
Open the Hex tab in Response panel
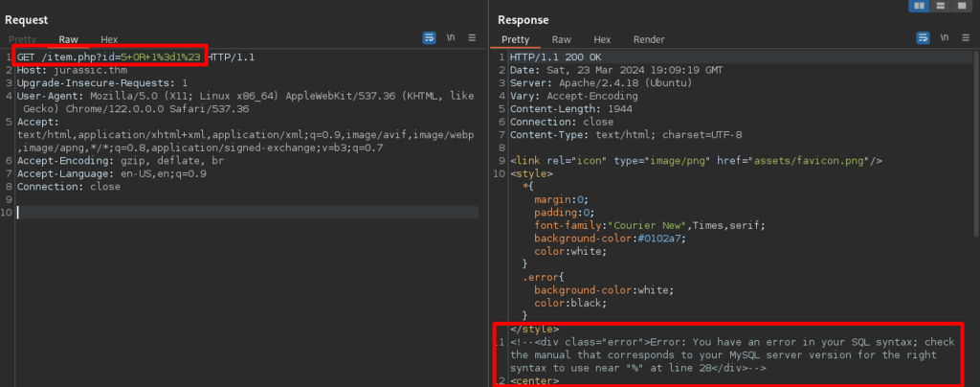602,39
